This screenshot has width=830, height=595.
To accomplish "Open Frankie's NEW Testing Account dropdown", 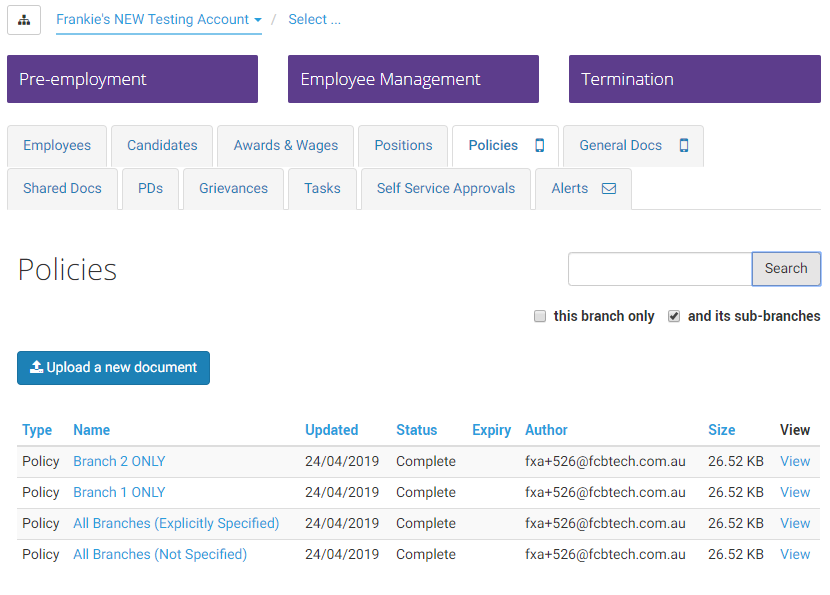I will [x=159, y=20].
